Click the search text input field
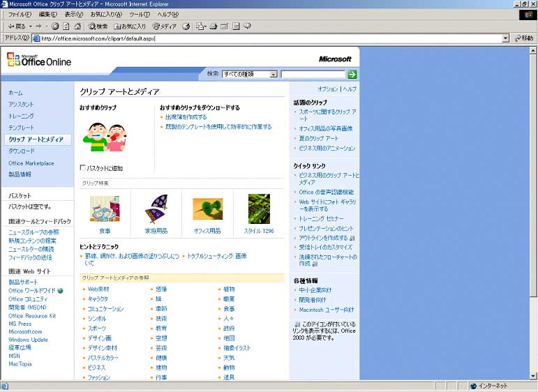Screen dimensions: 538x392 (x=313, y=74)
